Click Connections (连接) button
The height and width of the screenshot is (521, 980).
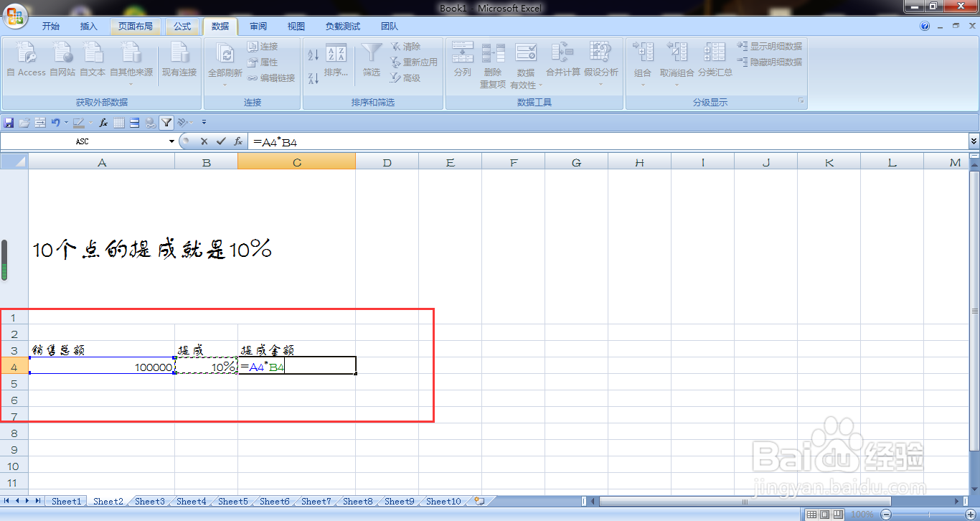coord(263,46)
